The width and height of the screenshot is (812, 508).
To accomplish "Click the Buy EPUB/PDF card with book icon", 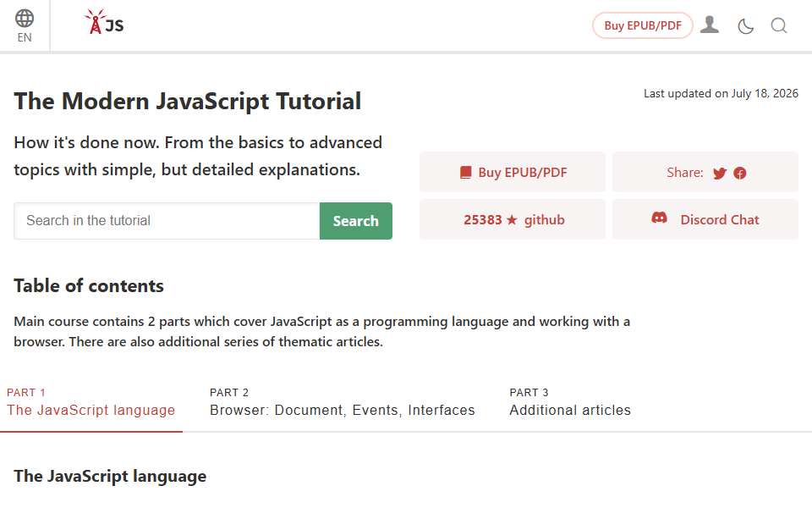I will [x=513, y=172].
